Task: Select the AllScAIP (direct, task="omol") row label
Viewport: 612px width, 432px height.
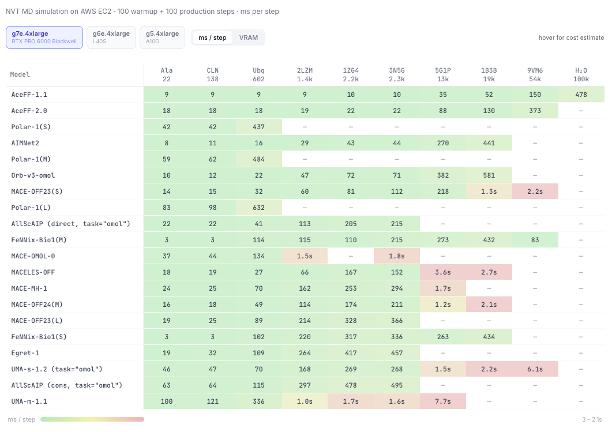Action: point(71,224)
